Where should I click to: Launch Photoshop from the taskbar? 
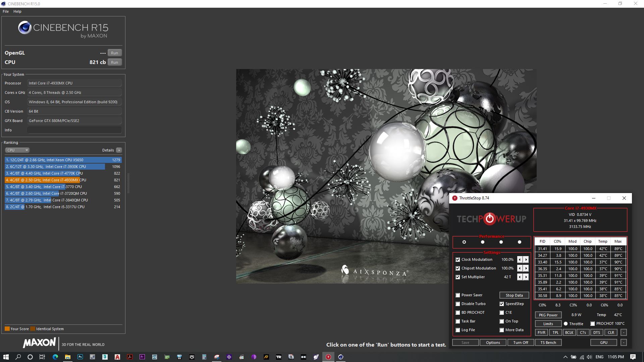point(80,357)
